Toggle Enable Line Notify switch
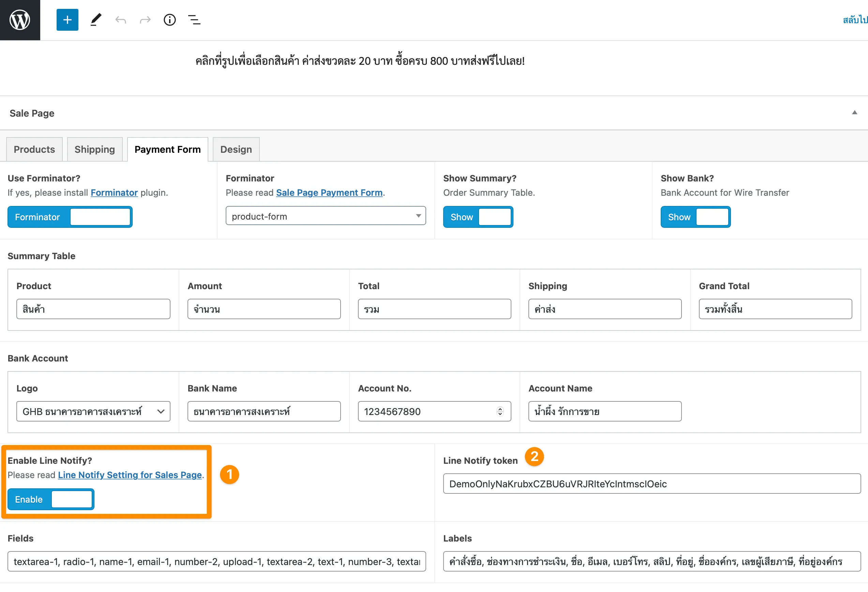The width and height of the screenshot is (868, 592). [x=51, y=499]
